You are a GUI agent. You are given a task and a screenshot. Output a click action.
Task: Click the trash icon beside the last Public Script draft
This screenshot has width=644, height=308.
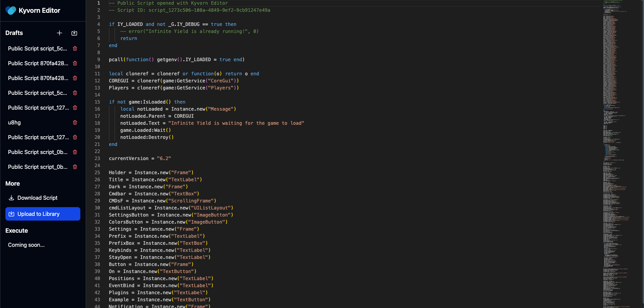[75, 167]
